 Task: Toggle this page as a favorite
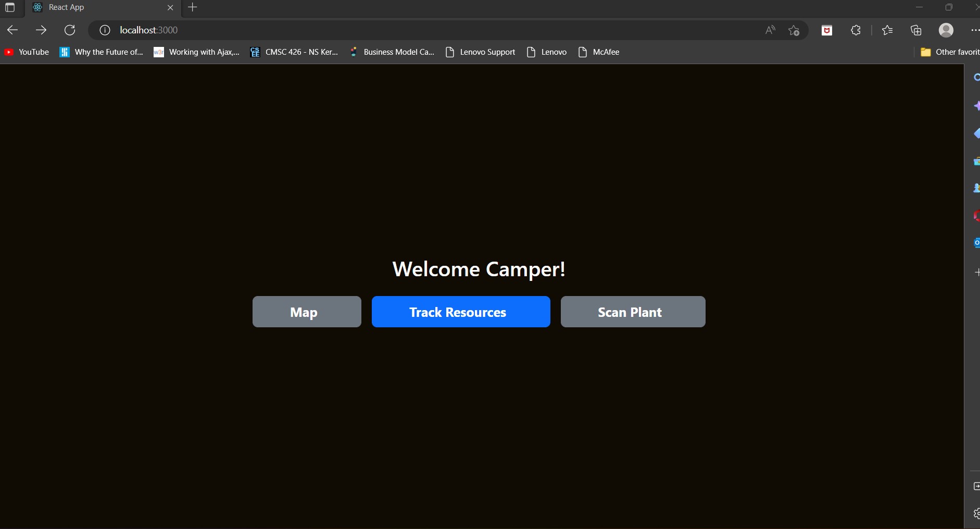[x=794, y=30]
